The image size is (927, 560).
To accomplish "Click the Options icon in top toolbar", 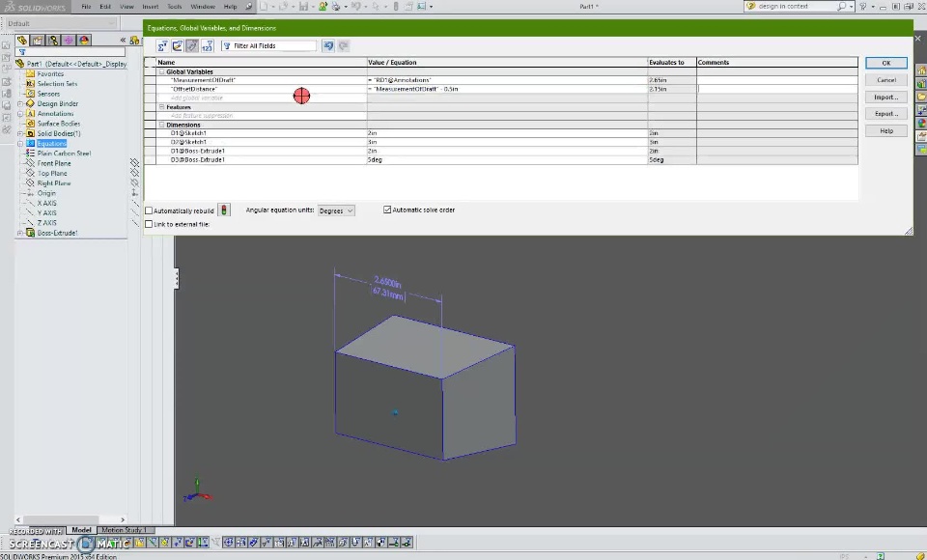I will click(x=422, y=7).
